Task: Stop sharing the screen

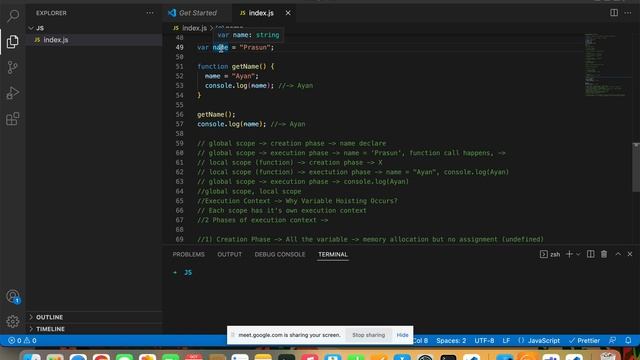Action: pyautogui.click(x=369, y=335)
